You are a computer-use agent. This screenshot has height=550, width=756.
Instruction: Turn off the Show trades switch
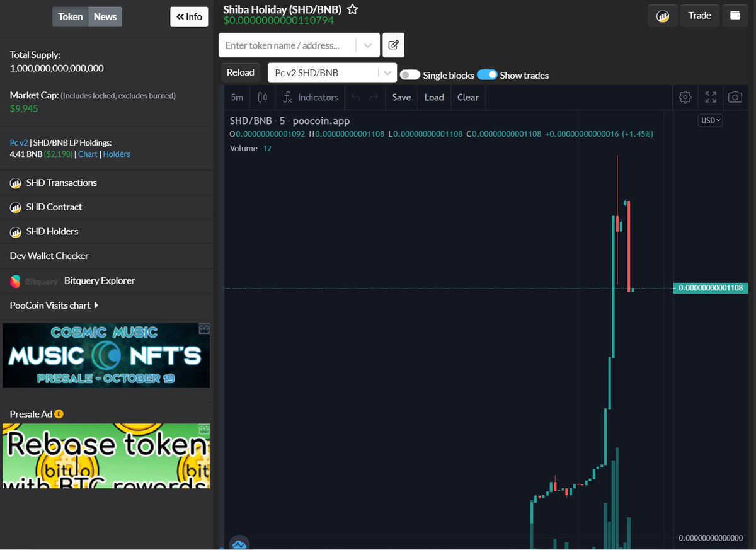(487, 75)
